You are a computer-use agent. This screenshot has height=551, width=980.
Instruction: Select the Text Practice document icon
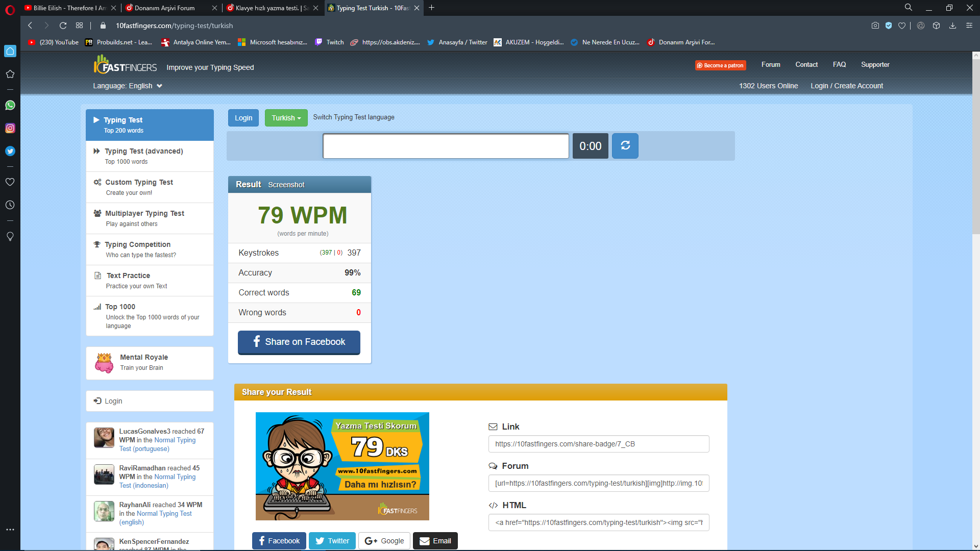[x=97, y=275]
